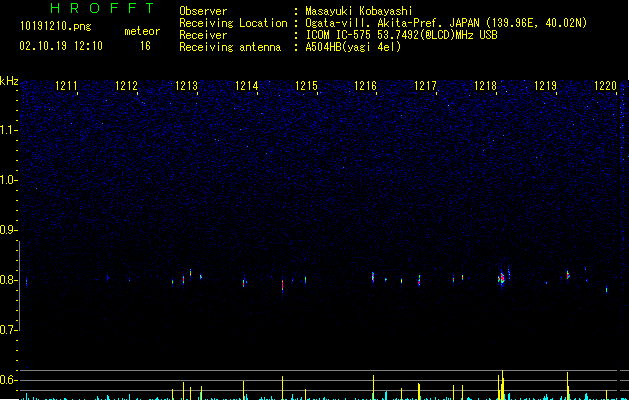Click the 1214 time marker

pyautogui.click(x=246, y=86)
